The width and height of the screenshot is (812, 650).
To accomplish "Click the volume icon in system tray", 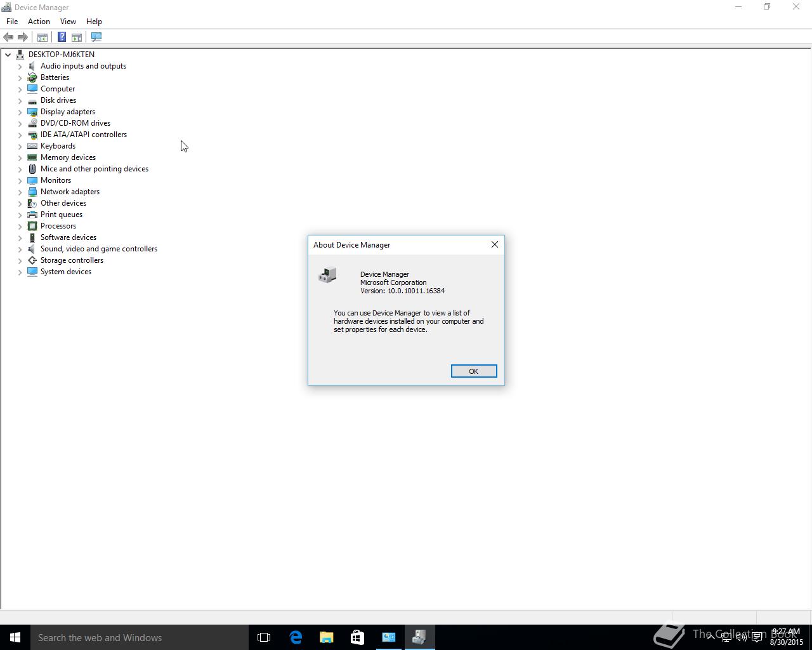I will pyautogui.click(x=741, y=637).
